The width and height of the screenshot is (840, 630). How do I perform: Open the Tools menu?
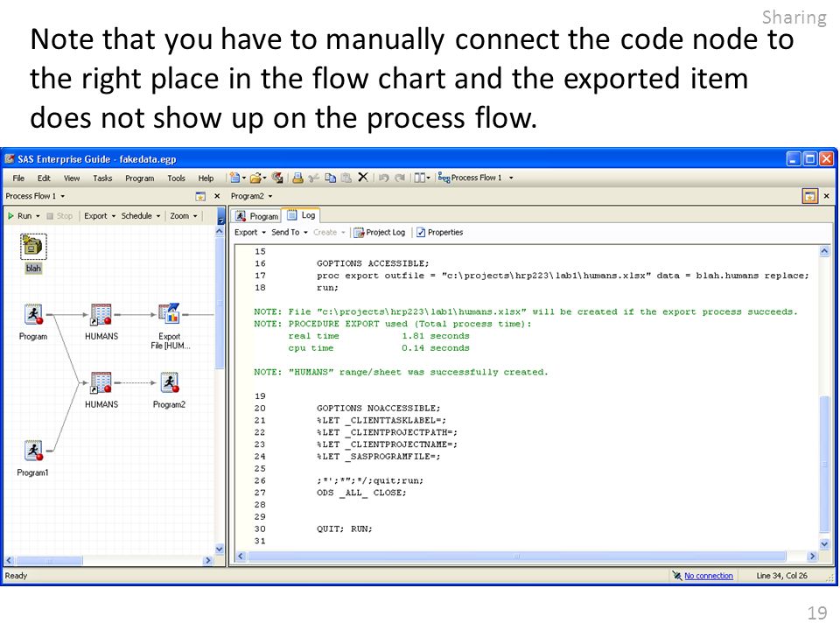point(176,178)
